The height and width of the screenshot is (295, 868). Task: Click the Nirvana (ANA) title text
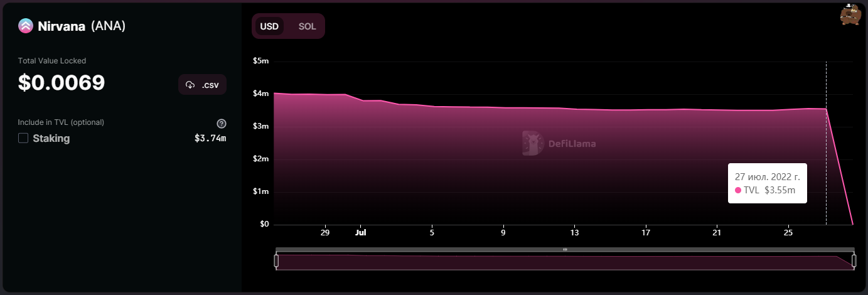click(82, 26)
